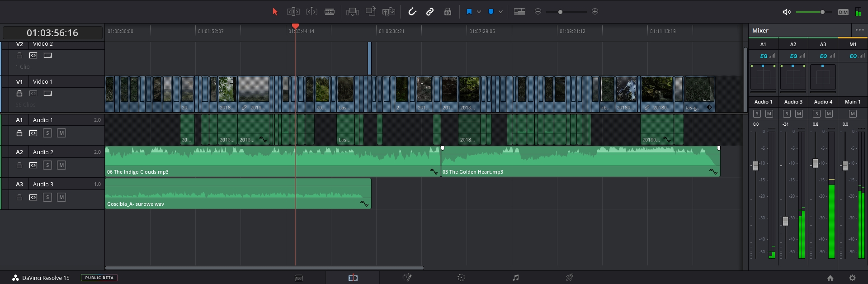Adjust the green monitor volume slider
The height and width of the screenshot is (284, 868).
tap(814, 12)
